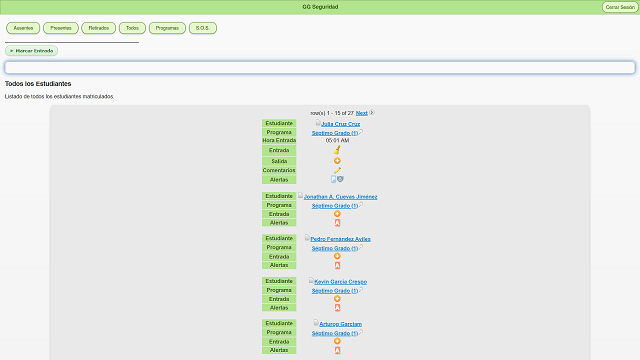
Task: Open student Pedro Fernandez Aviles link
Action: click(340, 239)
